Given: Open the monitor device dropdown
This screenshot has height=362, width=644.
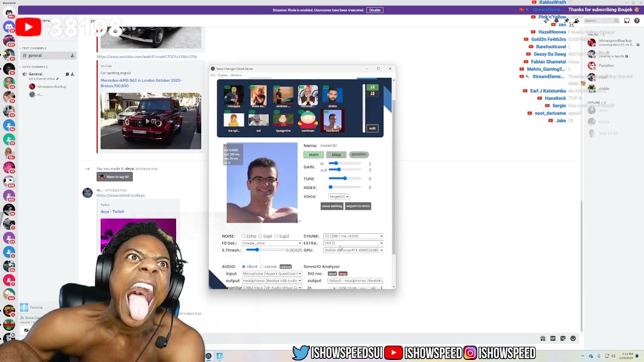Looking at the screenshot, I should coord(272,287).
